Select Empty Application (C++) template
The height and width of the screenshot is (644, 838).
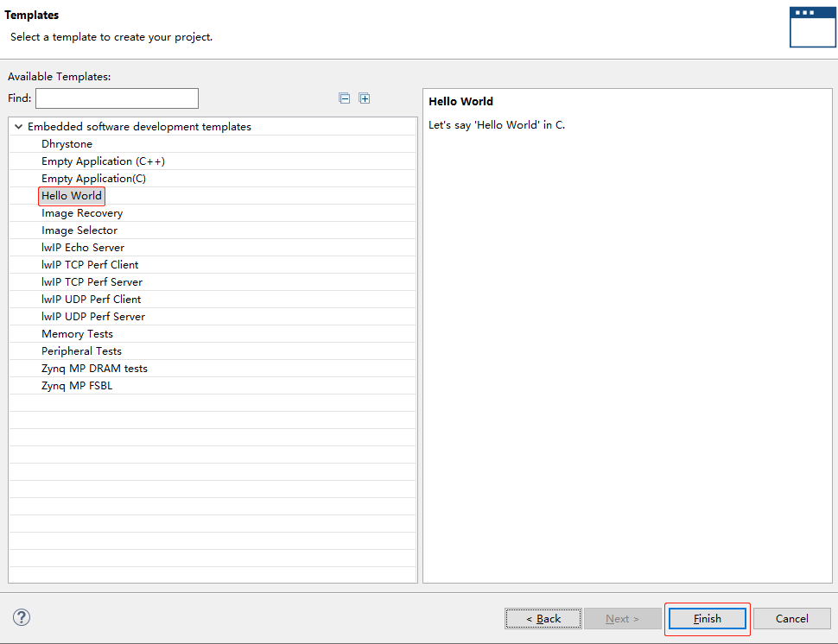(x=103, y=161)
